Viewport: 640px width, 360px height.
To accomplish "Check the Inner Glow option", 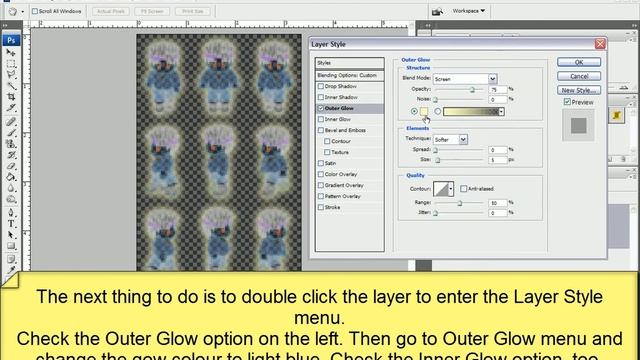I will coord(321,120).
